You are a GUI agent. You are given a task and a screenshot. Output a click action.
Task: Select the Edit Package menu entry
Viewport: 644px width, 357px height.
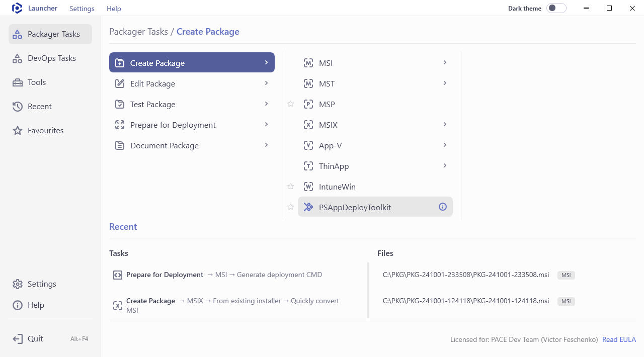click(192, 83)
